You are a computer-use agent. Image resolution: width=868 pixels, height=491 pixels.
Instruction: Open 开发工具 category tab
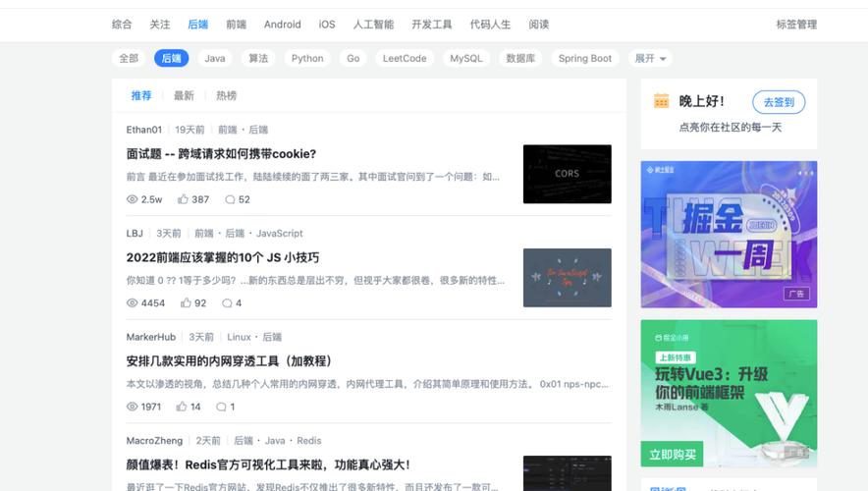pyautogui.click(x=432, y=25)
